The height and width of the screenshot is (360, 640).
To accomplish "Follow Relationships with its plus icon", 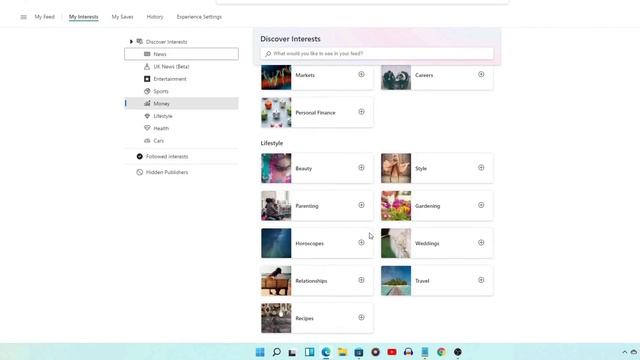I will click(361, 280).
